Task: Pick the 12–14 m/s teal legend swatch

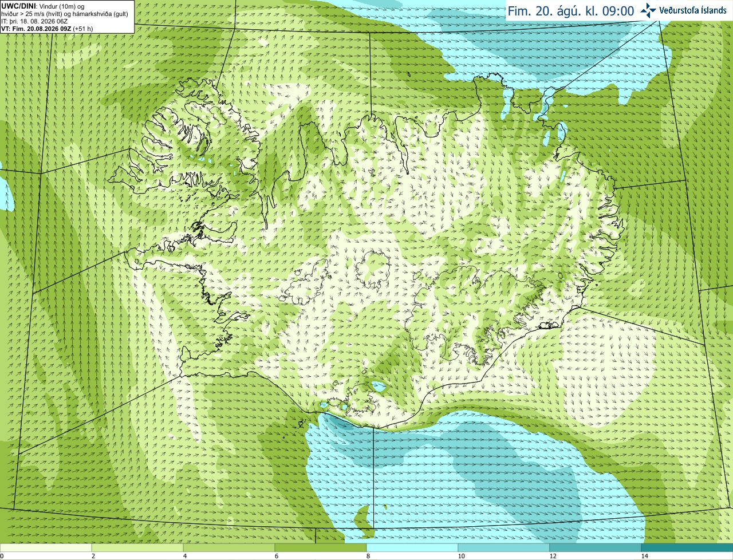Action: click(x=596, y=548)
